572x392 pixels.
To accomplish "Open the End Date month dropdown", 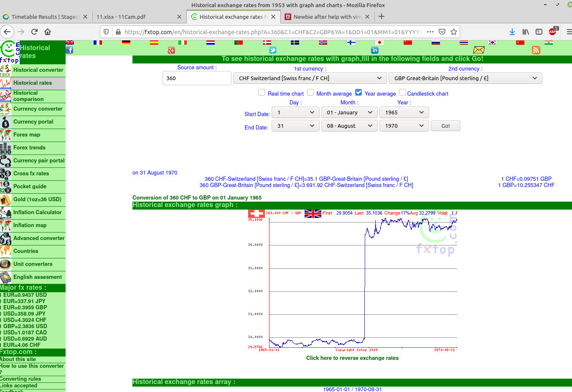I will (x=349, y=126).
